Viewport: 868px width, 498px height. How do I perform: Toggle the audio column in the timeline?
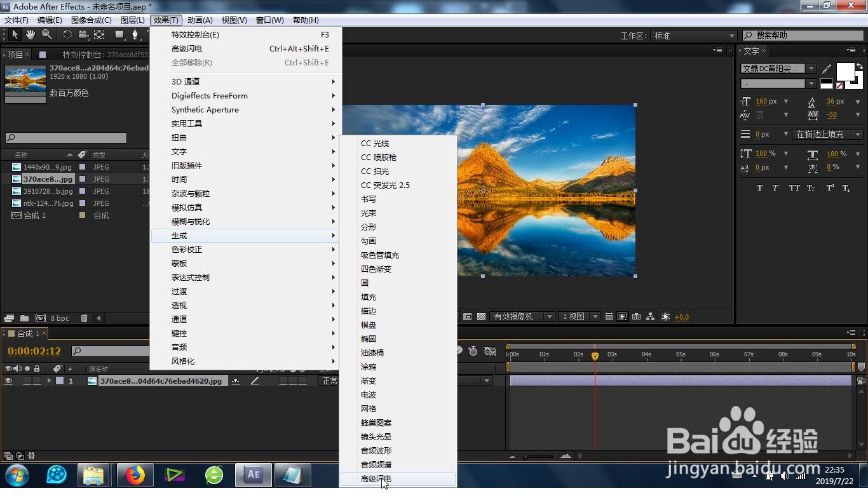17,370
